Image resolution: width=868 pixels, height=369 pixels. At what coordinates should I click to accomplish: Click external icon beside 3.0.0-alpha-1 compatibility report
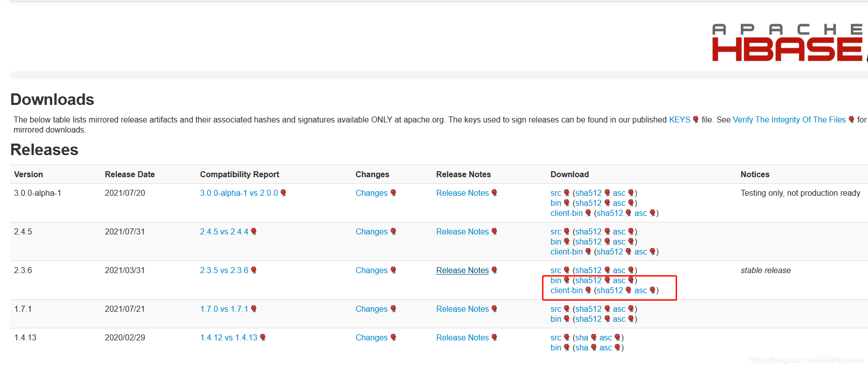(283, 193)
